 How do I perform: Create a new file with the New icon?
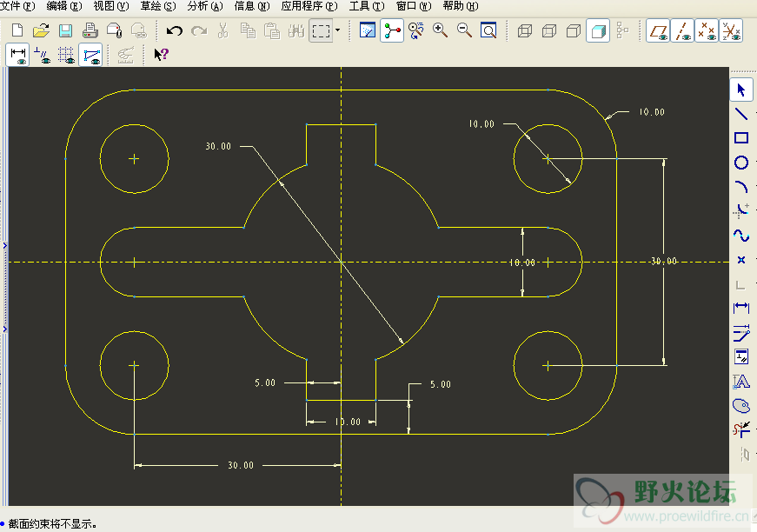[x=17, y=30]
